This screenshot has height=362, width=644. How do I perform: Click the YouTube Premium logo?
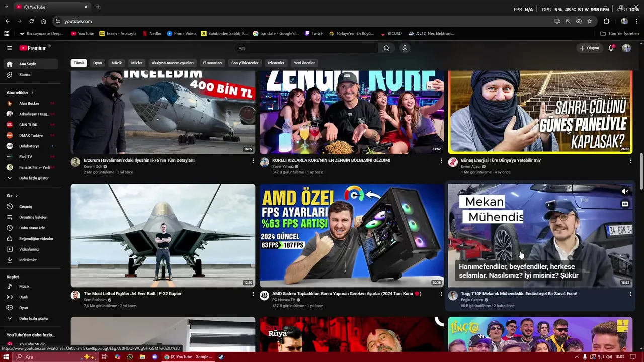(34, 48)
